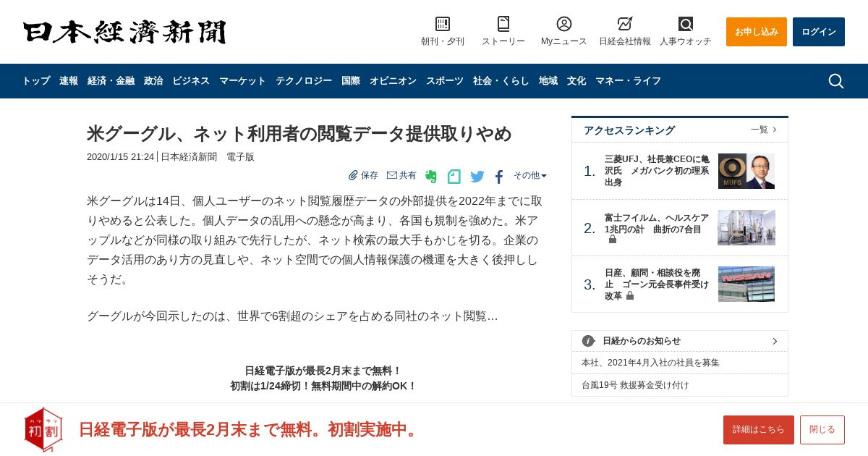The height and width of the screenshot is (456, 868).
Task: Open the 速報 section
Action: coord(69,81)
